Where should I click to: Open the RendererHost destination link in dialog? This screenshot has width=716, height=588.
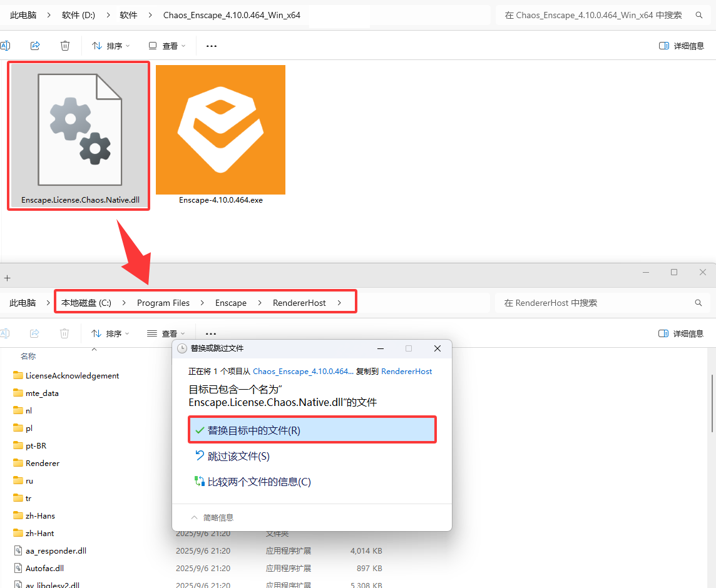coord(406,371)
